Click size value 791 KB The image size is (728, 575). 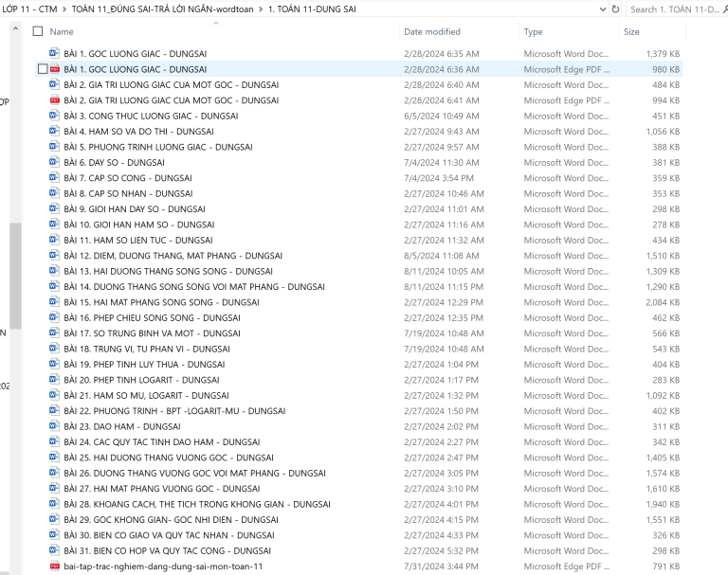[665, 566]
